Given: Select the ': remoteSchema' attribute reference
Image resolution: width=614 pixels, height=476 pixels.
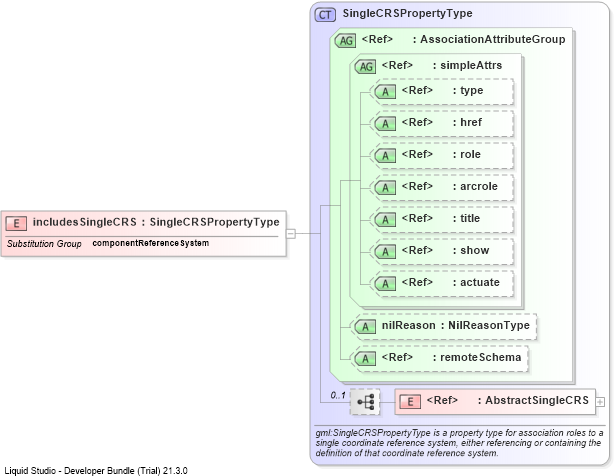Looking at the screenshot, I should coord(476,357).
